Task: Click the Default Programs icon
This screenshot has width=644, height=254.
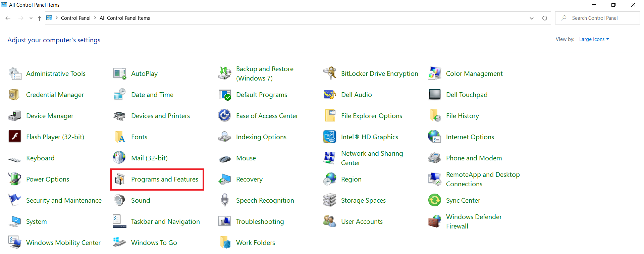Action: (x=225, y=95)
